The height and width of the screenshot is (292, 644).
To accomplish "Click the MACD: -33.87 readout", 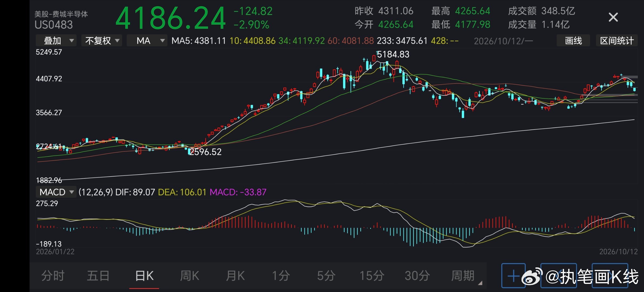I will pos(238,192).
